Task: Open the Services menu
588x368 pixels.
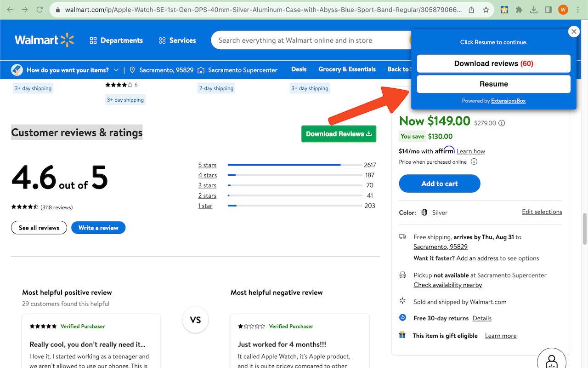Action: point(177,40)
